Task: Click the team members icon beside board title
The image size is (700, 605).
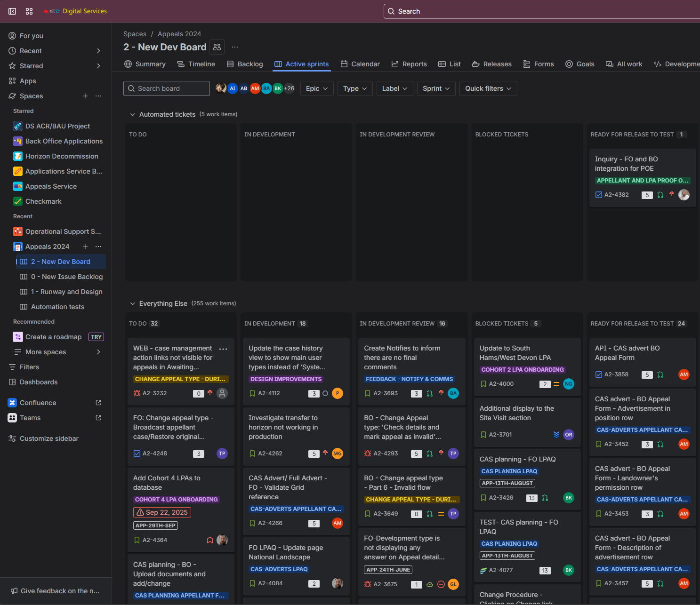Action: (x=217, y=47)
